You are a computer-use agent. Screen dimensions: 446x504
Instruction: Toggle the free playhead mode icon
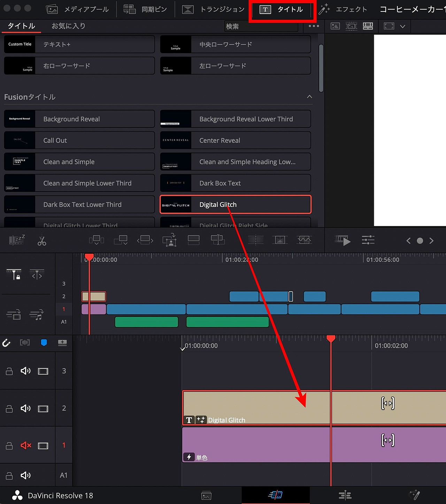pos(37,274)
